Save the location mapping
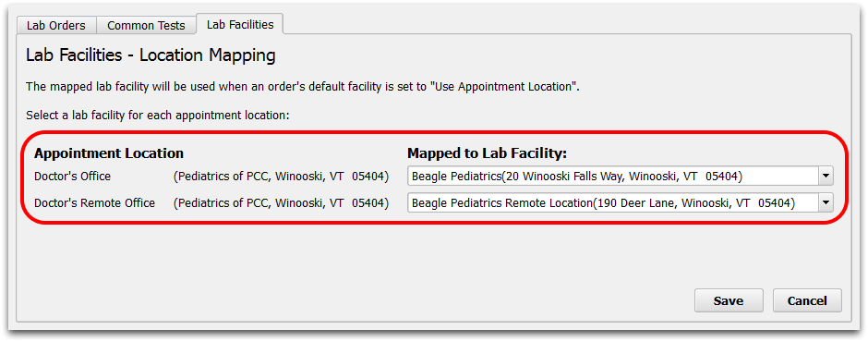Screen dimensions: 868x342 click(729, 301)
